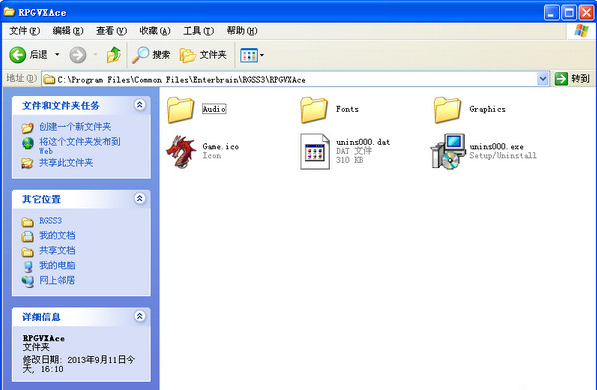Go back using the green Back arrow
The height and width of the screenshot is (390, 597).
point(18,55)
